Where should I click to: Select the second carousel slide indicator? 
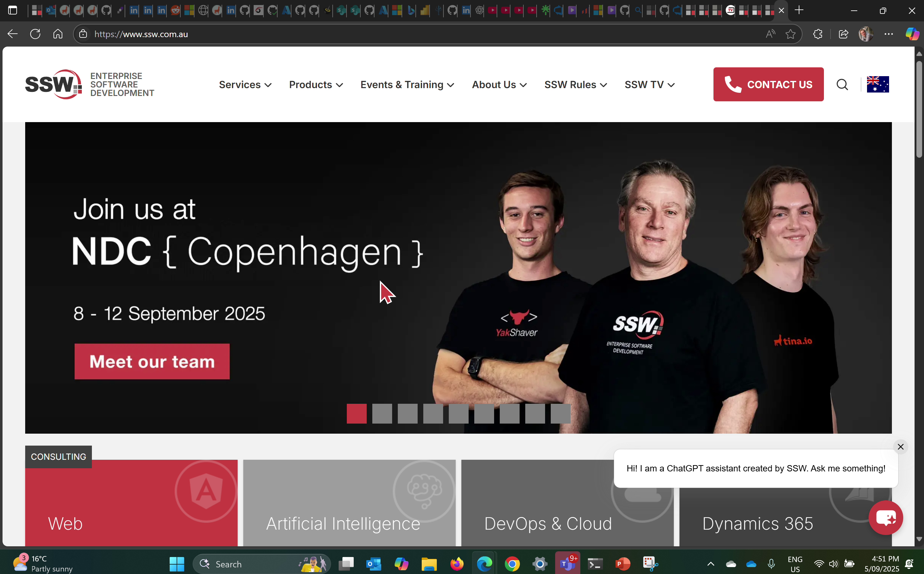coord(382,414)
